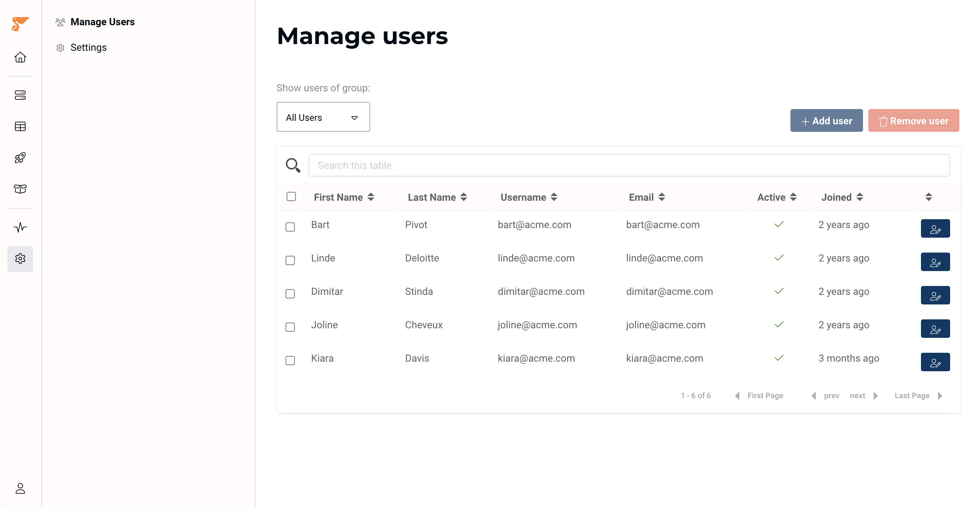Open the table grid icon in sidebar
The width and height of the screenshot is (980, 508).
click(x=20, y=126)
